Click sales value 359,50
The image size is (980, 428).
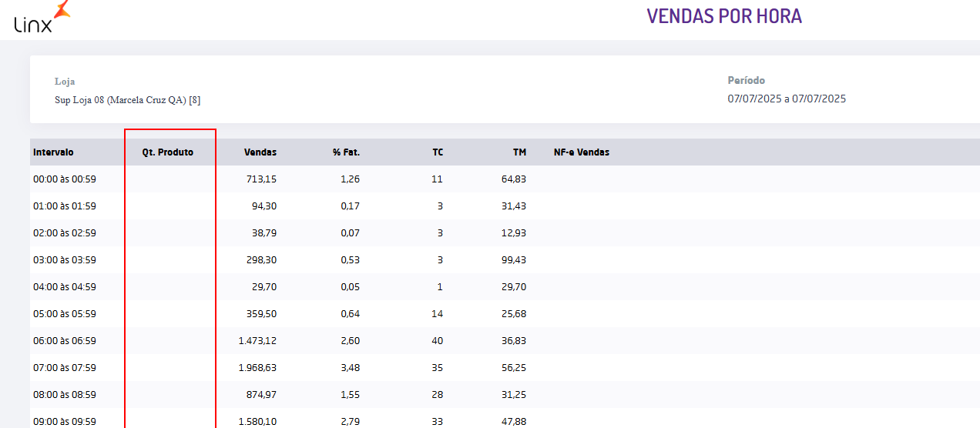(x=262, y=314)
